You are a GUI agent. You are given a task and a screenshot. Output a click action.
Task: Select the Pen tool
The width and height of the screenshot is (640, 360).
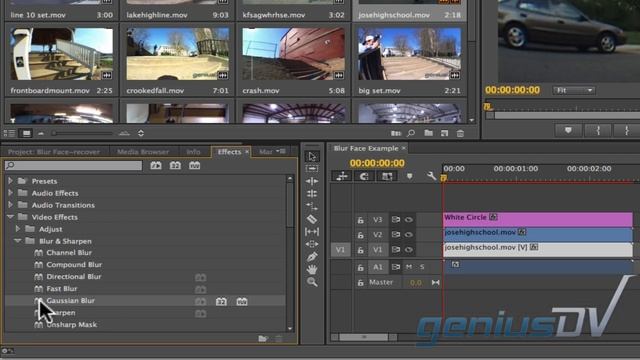[312, 257]
